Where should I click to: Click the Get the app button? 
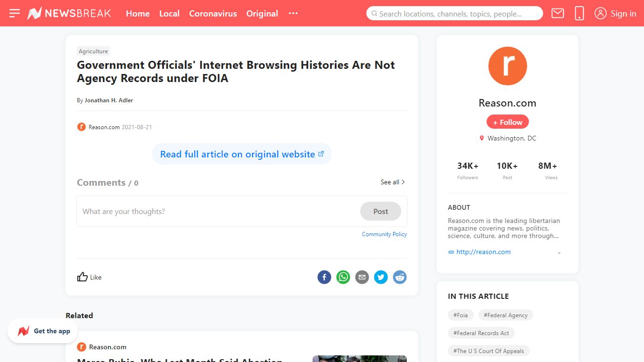(x=42, y=331)
